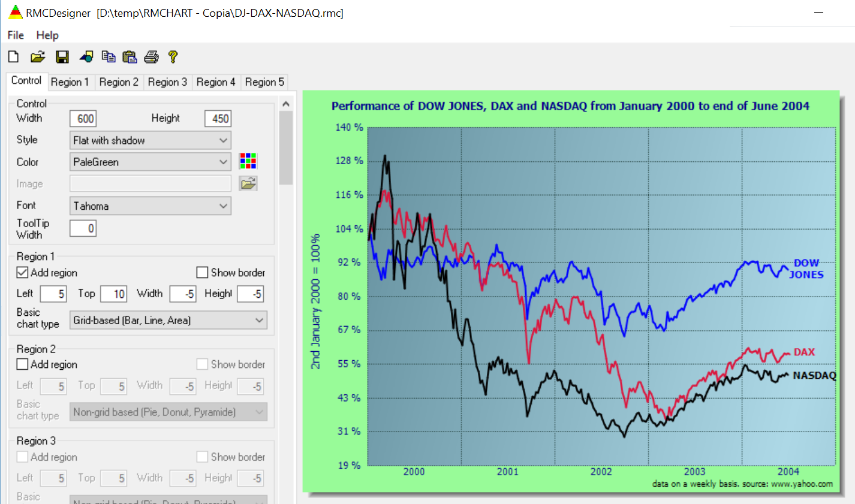
Task: Open an existing chart file
Action: click(38, 57)
